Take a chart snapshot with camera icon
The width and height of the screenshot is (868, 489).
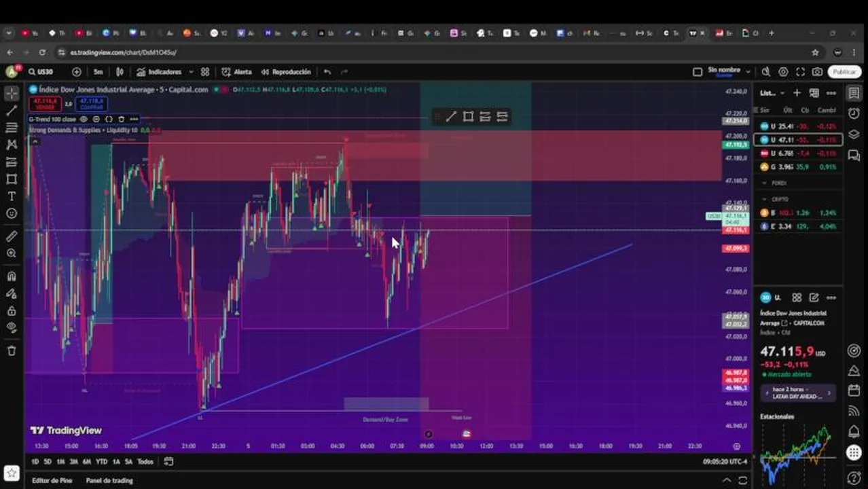click(817, 71)
